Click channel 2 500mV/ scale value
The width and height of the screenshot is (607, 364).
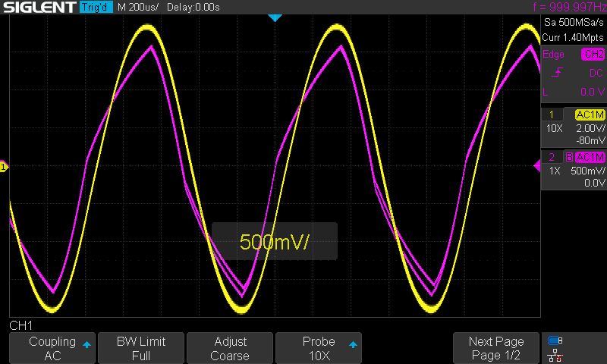[587, 171]
